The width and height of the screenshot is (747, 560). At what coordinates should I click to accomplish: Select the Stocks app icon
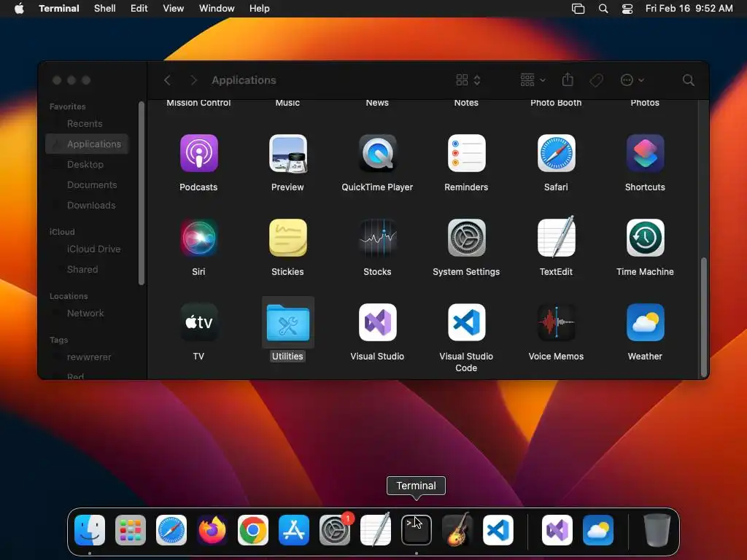coord(377,238)
